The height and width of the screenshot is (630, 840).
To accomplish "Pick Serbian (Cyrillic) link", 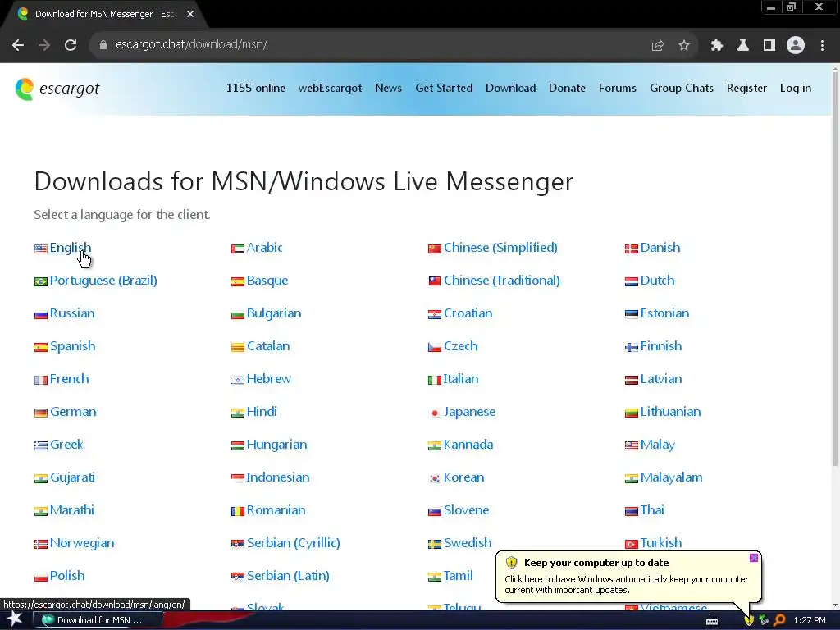I will [x=294, y=543].
